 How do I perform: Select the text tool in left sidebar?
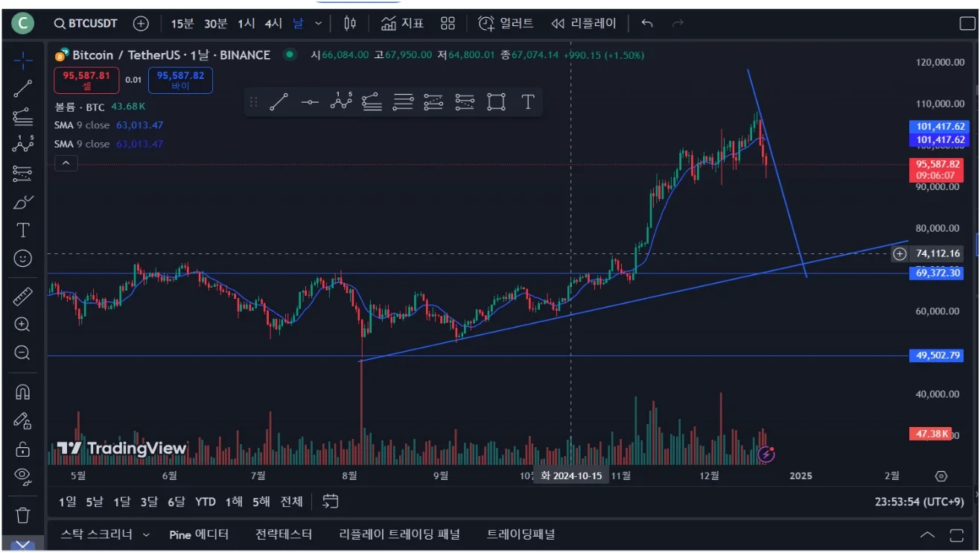[23, 230]
